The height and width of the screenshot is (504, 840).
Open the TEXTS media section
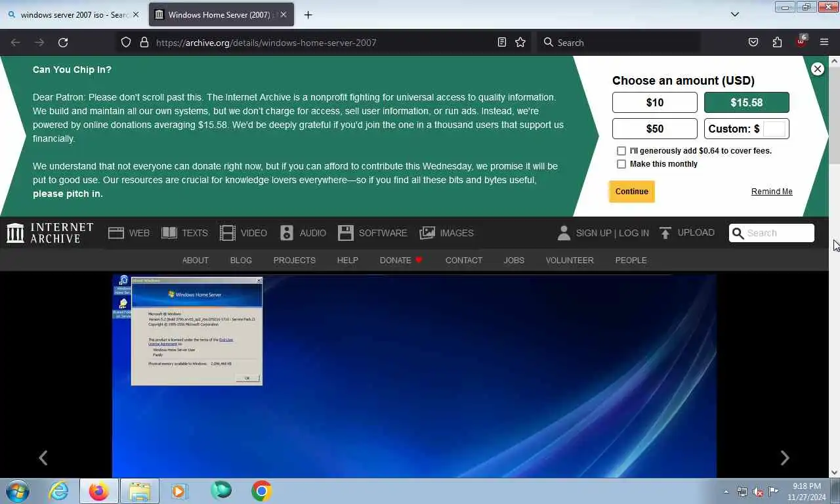click(184, 233)
